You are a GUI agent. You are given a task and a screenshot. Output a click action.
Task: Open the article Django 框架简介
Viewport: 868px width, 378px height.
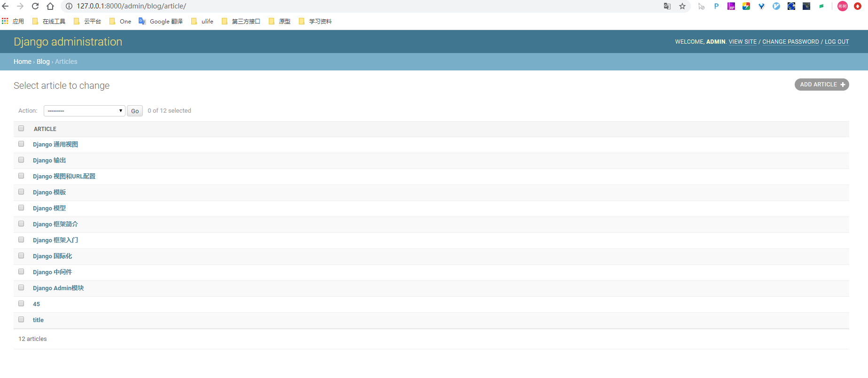55,224
